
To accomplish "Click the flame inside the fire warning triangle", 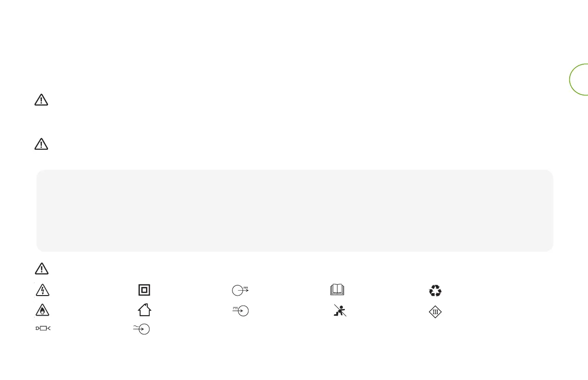I will click(42, 312).
